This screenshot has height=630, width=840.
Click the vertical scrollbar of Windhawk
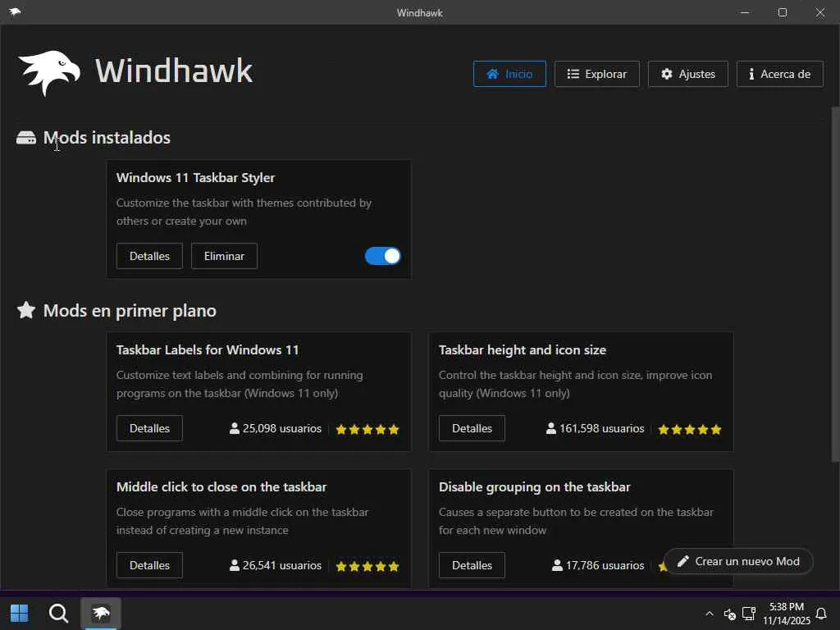[835, 284]
